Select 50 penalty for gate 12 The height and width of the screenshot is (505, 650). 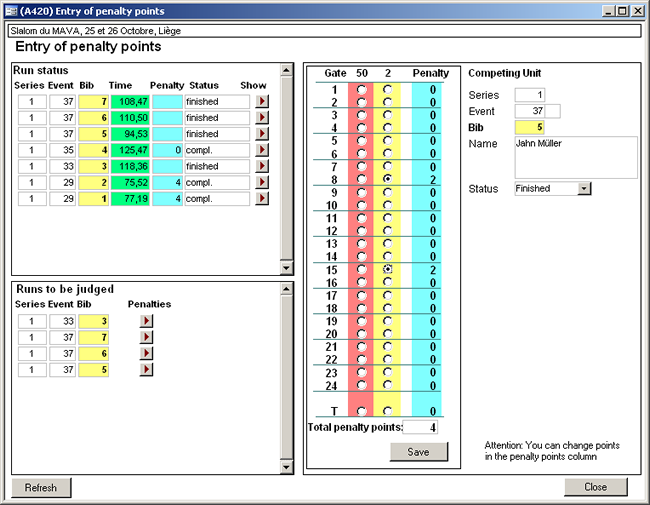361,231
